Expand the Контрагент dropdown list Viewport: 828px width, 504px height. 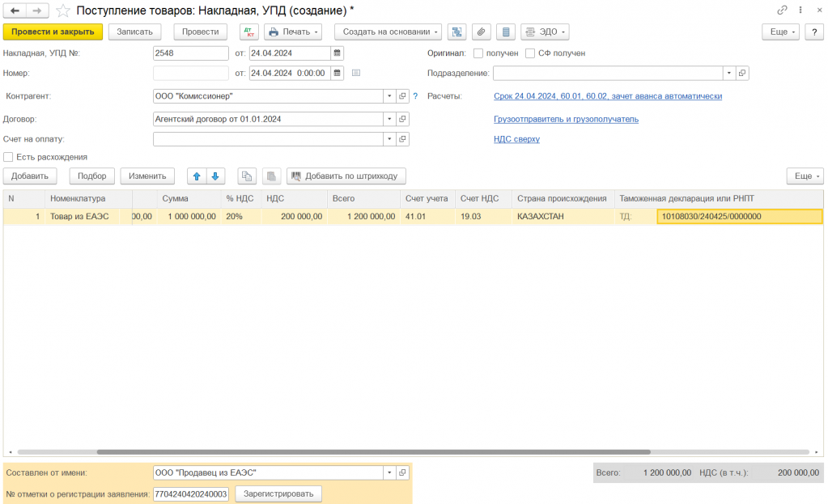(x=389, y=96)
